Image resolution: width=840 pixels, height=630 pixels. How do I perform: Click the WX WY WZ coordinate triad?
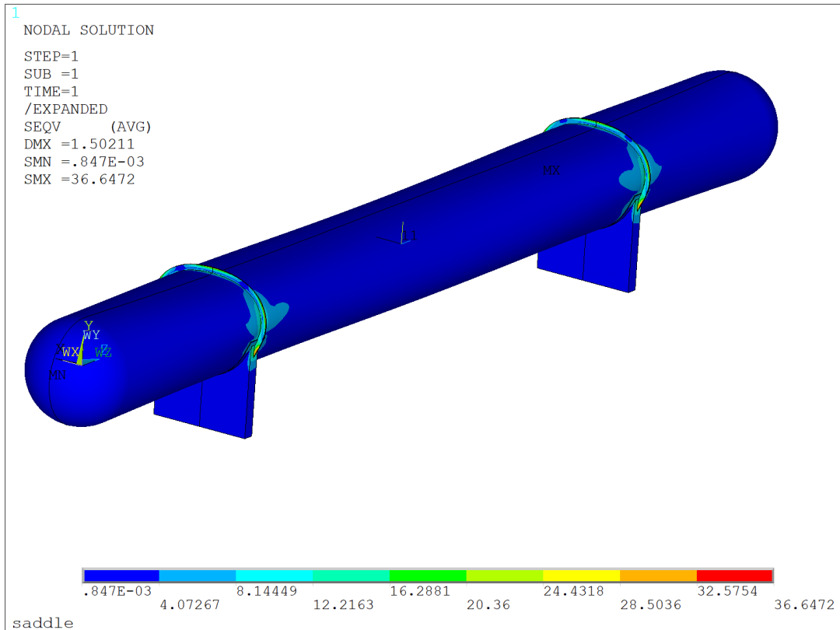pos(83,344)
